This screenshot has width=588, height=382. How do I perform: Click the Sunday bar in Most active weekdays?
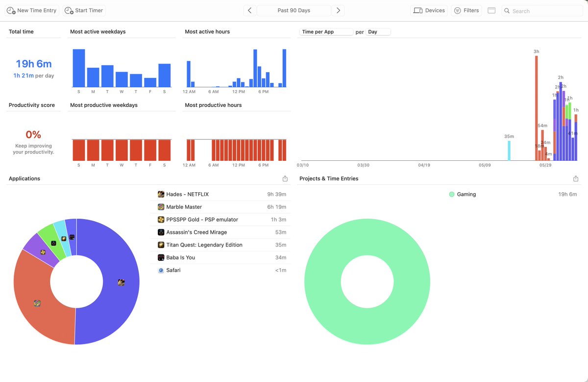(79, 68)
